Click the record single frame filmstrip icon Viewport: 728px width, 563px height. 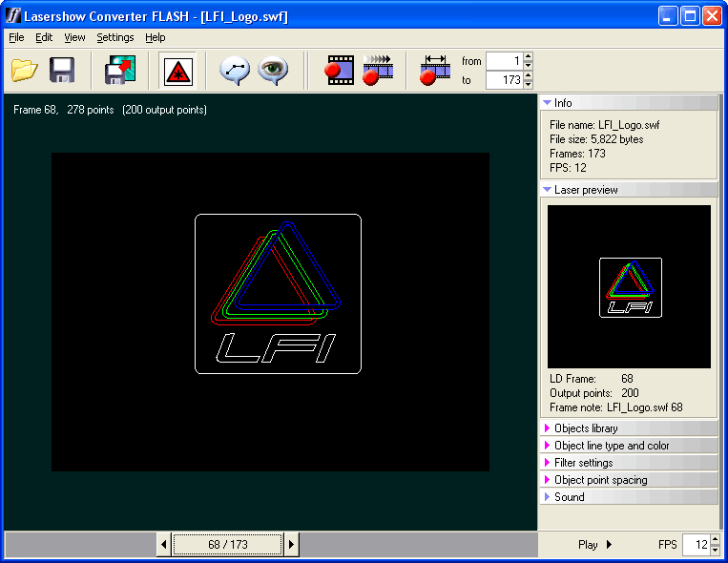[x=340, y=71]
